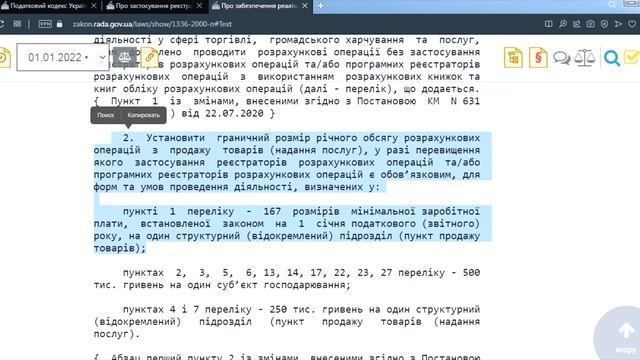Click the text 'від 22.07.2020'

[x=222, y=113]
